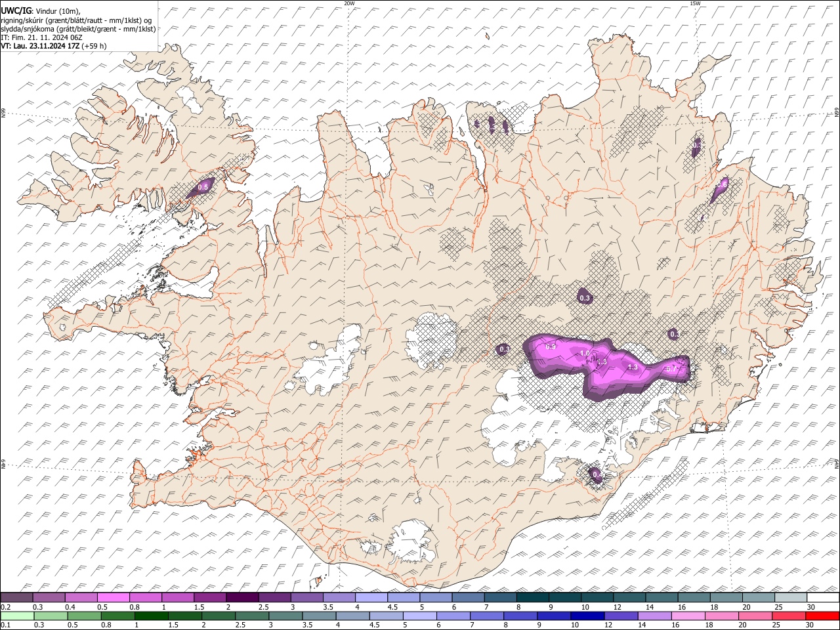Click the dark plum 0.2 snow-scale swatch
Viewport: 840px width, 630px height.
[x=16, y=598]
